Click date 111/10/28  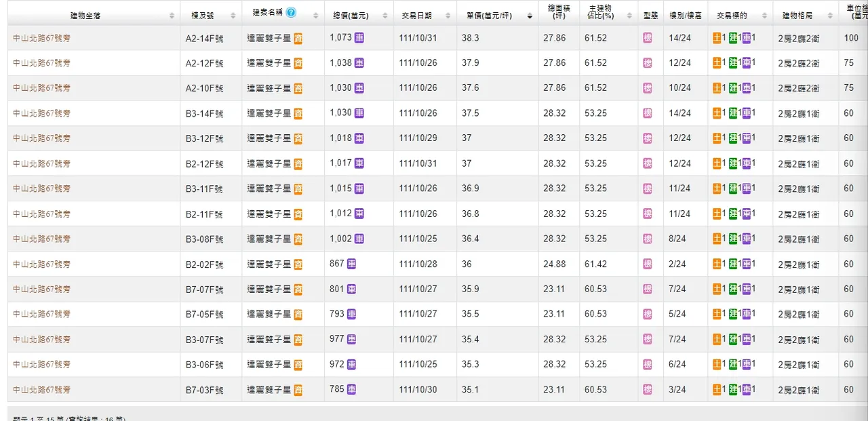coord(418,264)
